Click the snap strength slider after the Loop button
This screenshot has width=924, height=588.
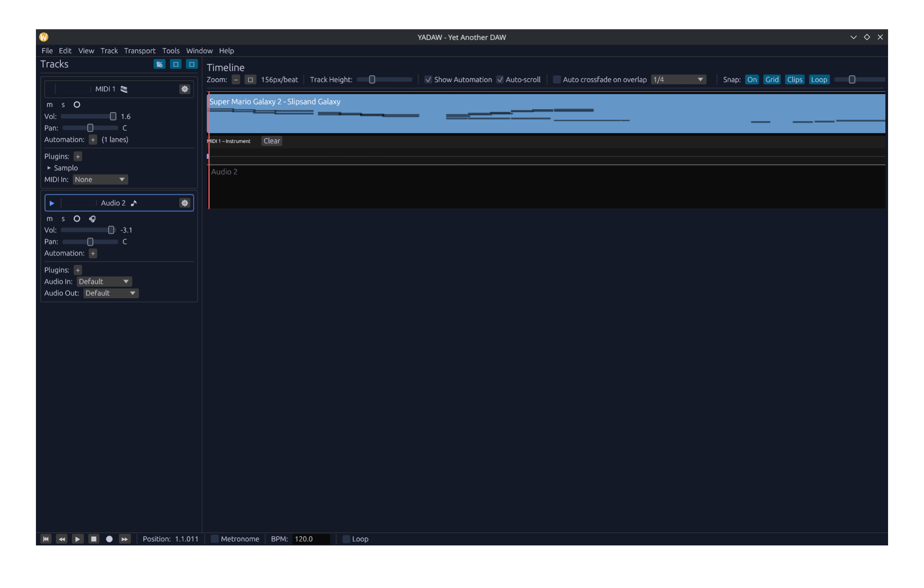coord(860,80)
